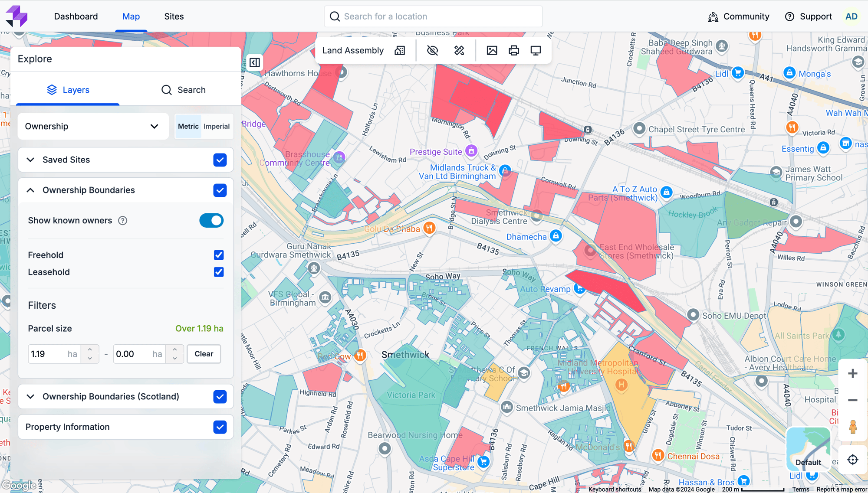The width and height of the screenshot is (868, 493).
Task: Expand Ownership Boundaries (Scotland) section
Action: (30, 397)
